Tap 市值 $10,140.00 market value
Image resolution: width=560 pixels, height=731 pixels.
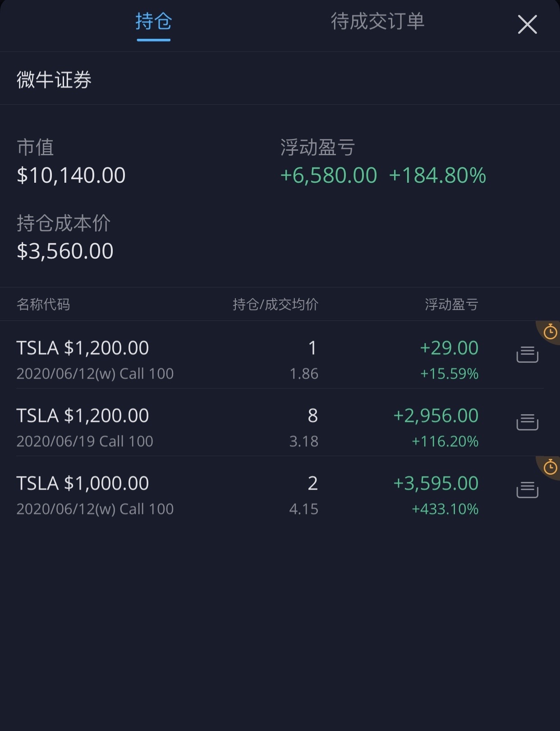click(71, 175)
